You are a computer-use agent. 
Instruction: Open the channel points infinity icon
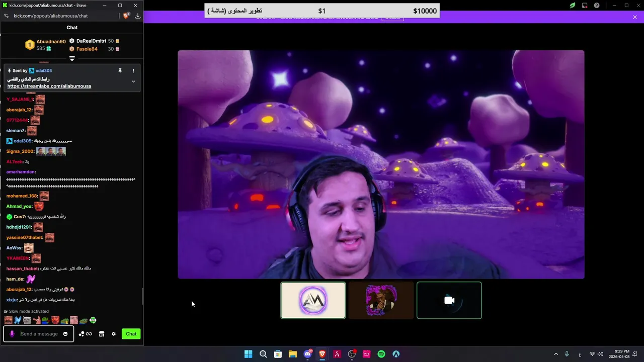[x=86, y=334]
